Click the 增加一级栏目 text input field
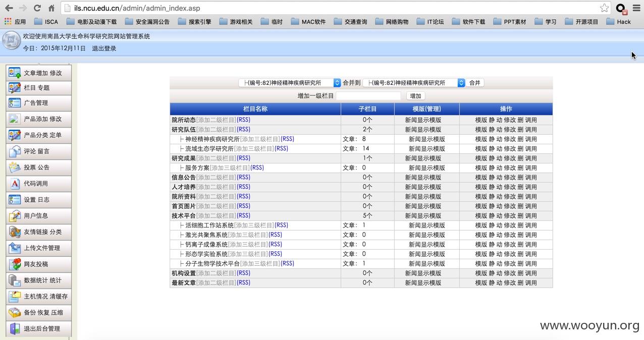The image size is (644, 340). [368, 96]
